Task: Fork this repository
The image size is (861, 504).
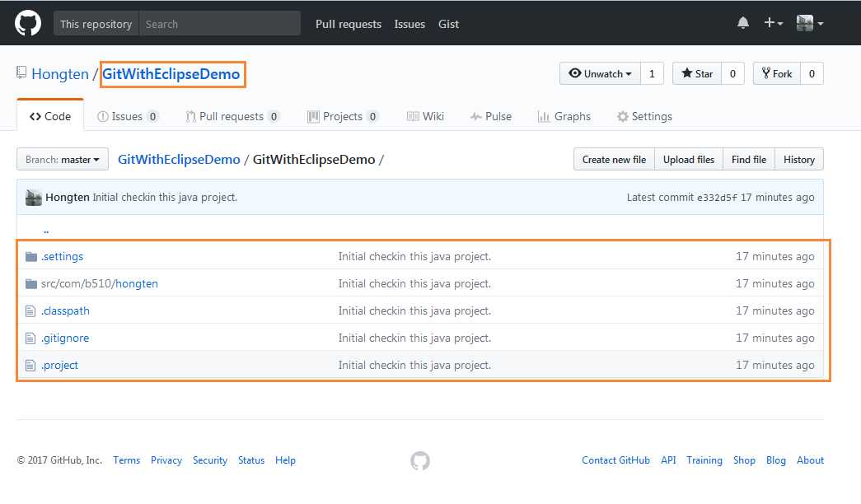Action: (x=776, y=73)
